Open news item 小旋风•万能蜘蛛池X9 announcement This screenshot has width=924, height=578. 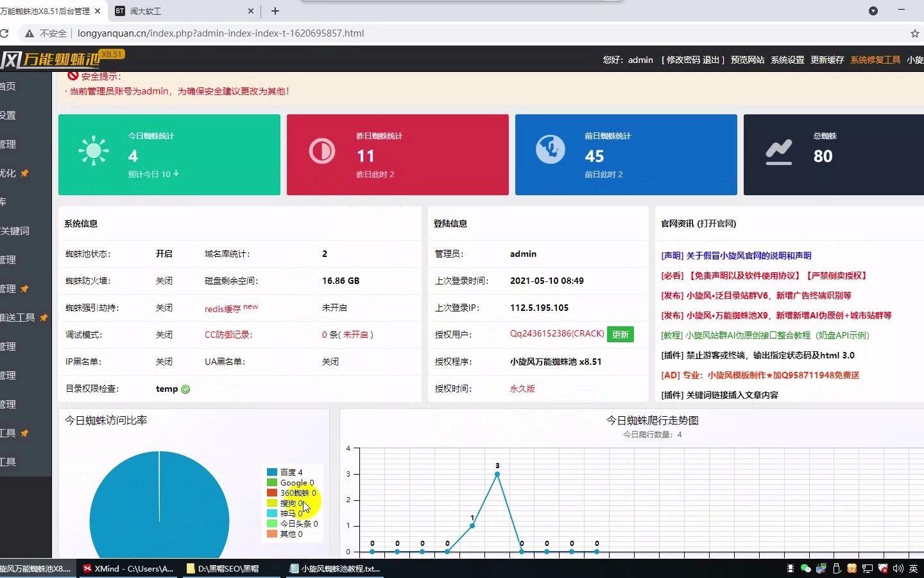[776, 315]
